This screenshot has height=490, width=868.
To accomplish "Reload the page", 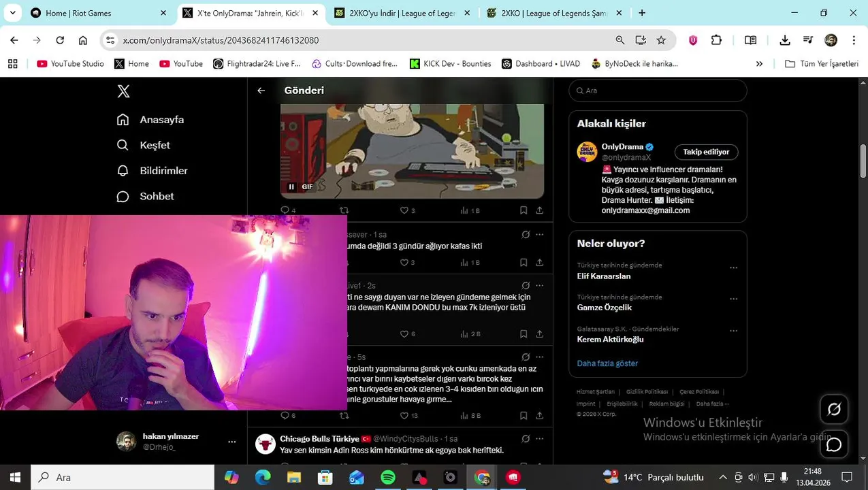I will click(x=60, y=40).
